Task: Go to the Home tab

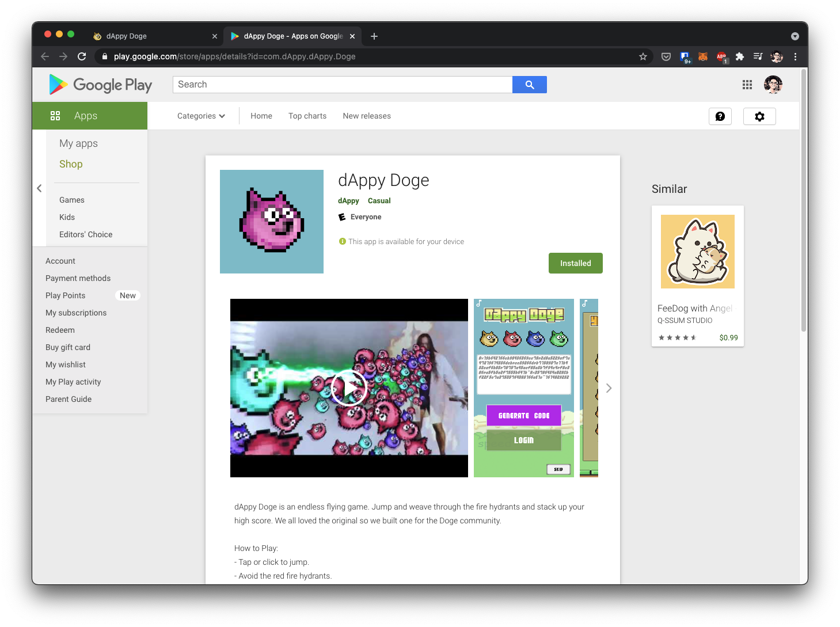Action: click(261, 116)
